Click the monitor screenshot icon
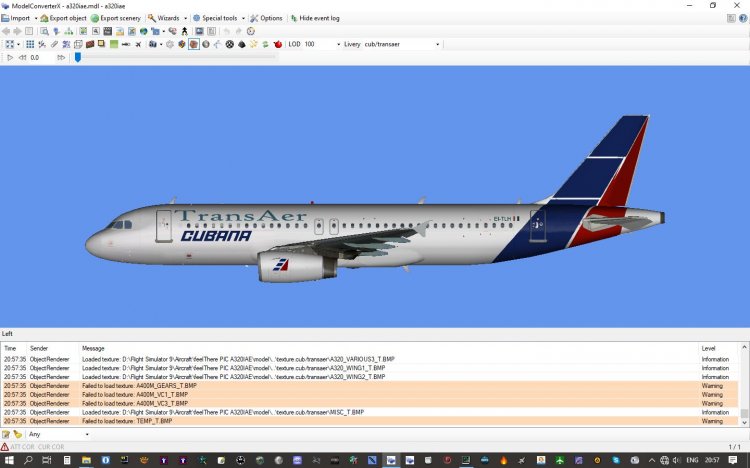The image size is (750, 468). (199, 31)
